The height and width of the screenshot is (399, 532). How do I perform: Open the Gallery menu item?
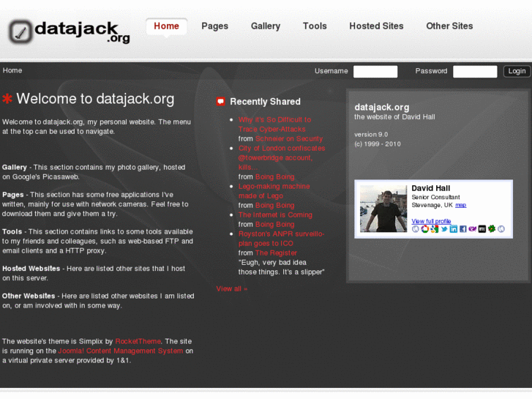[x=266, y=26]
